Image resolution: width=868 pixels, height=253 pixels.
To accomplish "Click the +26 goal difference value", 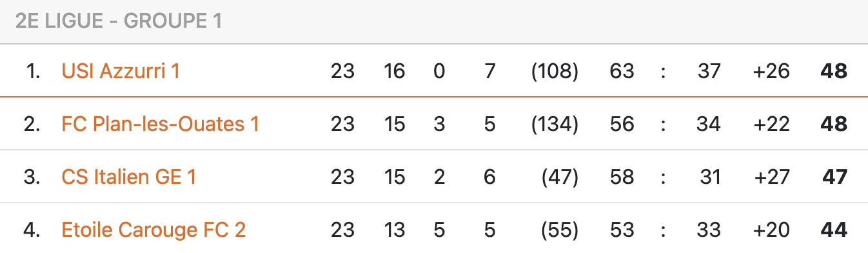I will click(x=771, y=71).
